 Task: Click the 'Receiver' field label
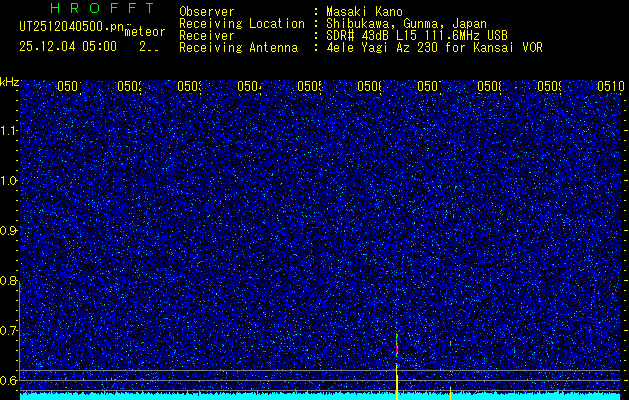tap(207, 36)
